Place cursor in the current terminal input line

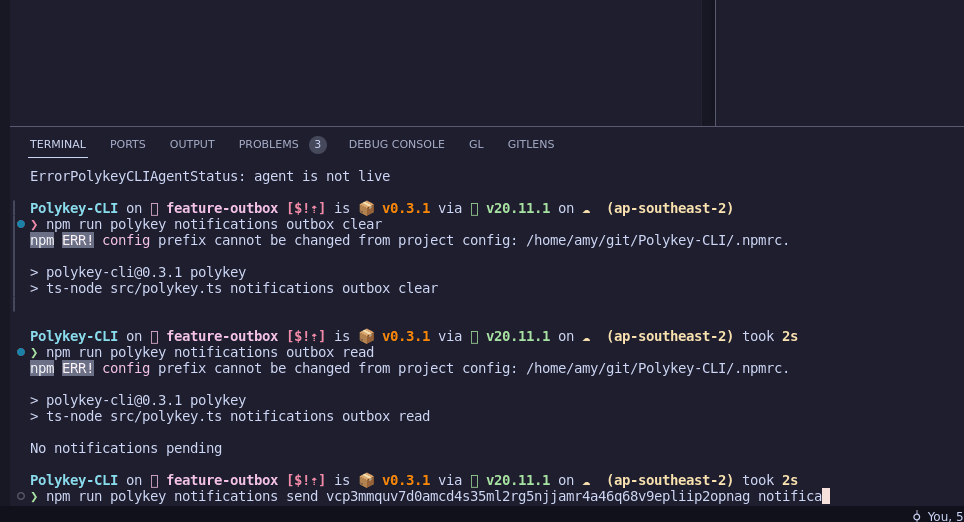pyautogui.click(x=430, y=496)
